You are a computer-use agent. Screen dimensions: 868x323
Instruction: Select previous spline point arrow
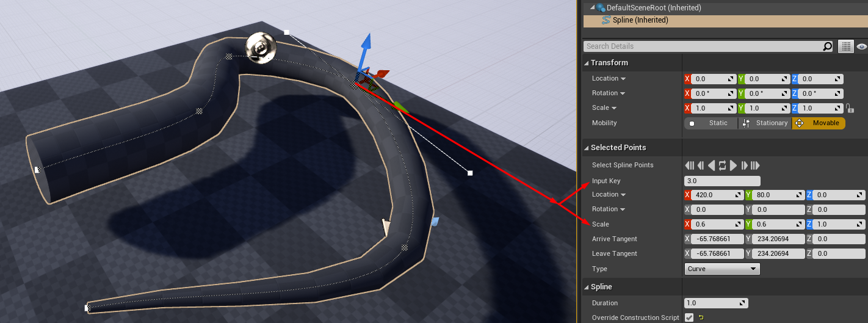pos(711,165)
